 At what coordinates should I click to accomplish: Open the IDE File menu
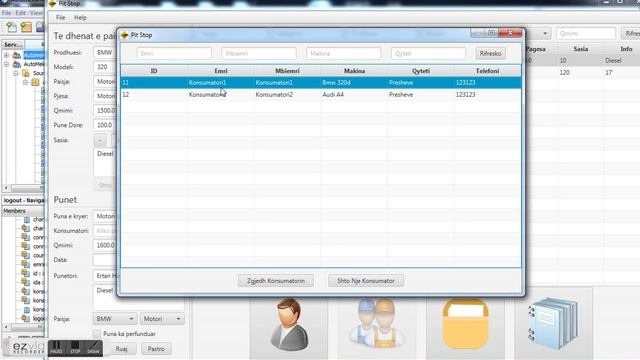(6, 13)
